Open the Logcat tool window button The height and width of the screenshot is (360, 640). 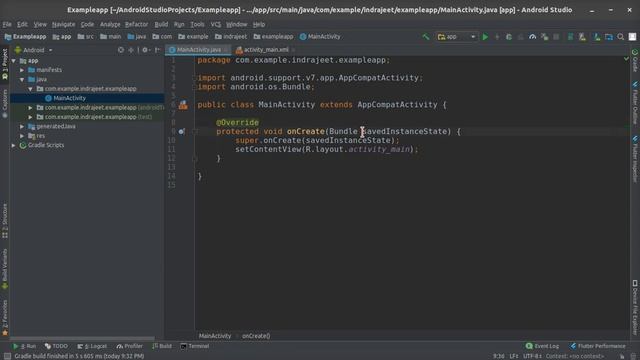click(93, 346)
